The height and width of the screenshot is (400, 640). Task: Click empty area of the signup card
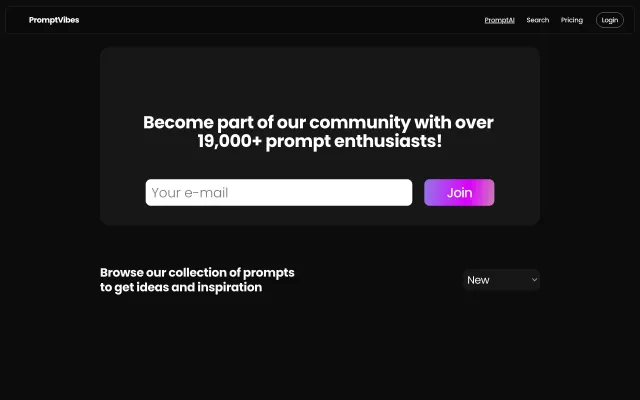coord(320,78)
